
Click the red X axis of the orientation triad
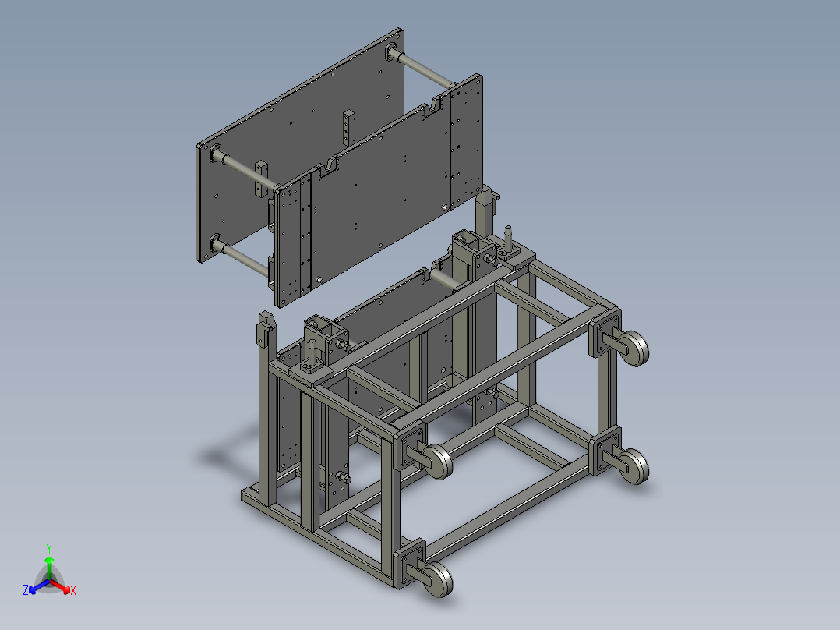(x=62, y=586)
